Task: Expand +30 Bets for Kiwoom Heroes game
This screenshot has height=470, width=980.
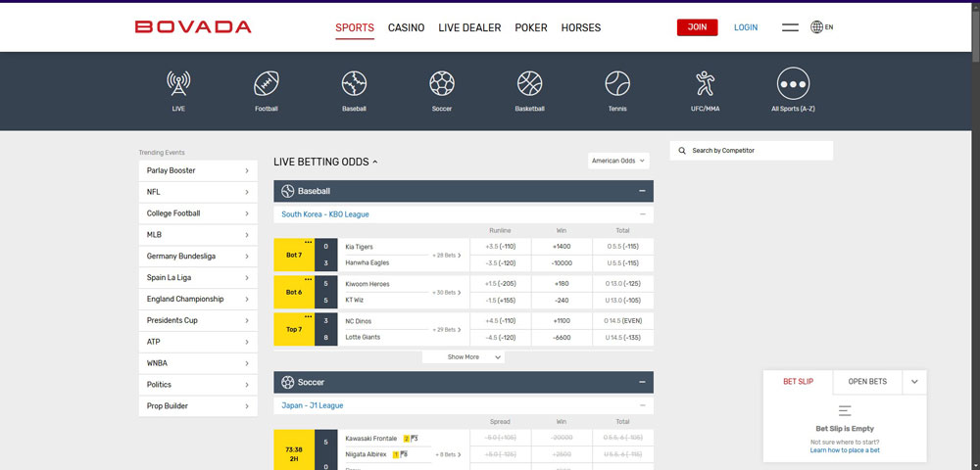Action: [447, 292]
